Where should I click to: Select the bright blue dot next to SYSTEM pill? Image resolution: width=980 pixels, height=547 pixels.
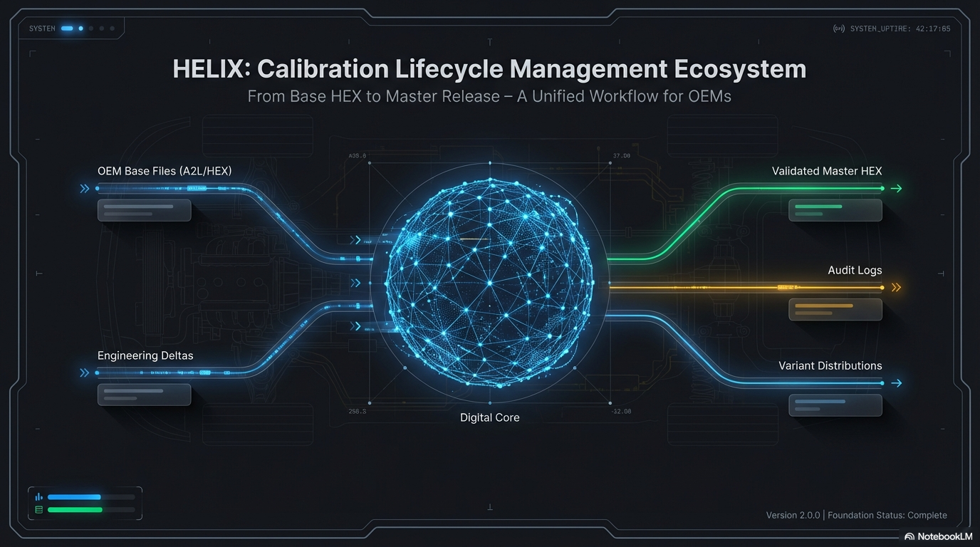click(x=81, y=28)
